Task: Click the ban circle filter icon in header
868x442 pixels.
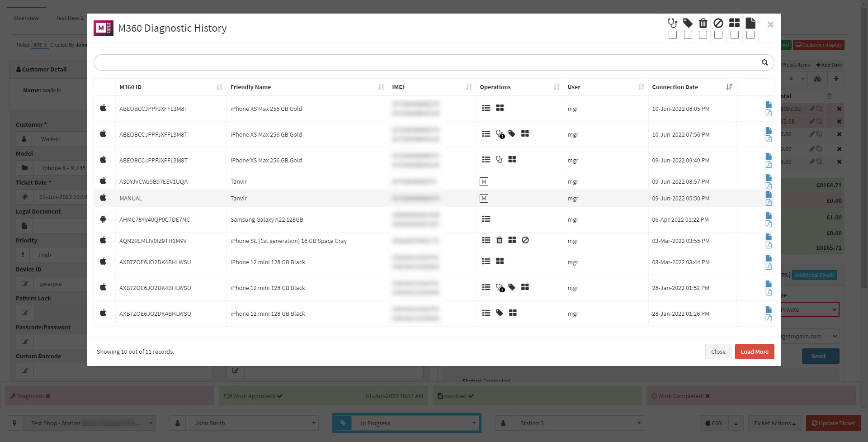Action: (x=718, y=23)
